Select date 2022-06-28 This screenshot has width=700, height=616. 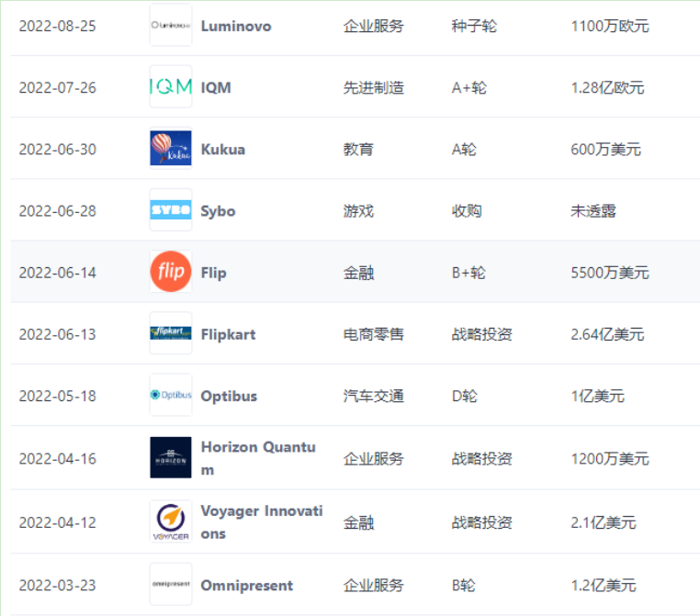coord(58,211)
